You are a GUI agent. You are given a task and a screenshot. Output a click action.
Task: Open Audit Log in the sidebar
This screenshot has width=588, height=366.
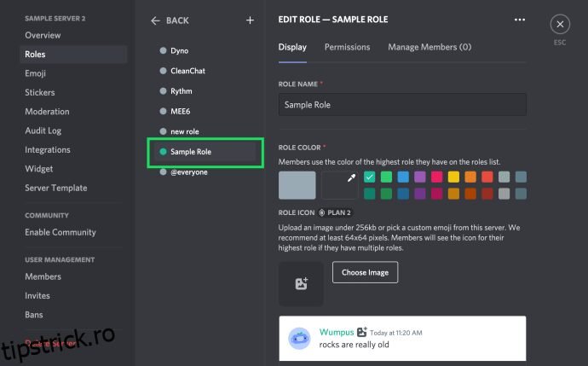43,131
